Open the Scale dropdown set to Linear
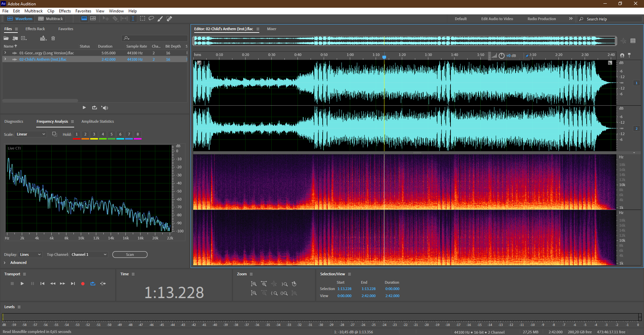644x335 pixels. click(x=31, y=134)
